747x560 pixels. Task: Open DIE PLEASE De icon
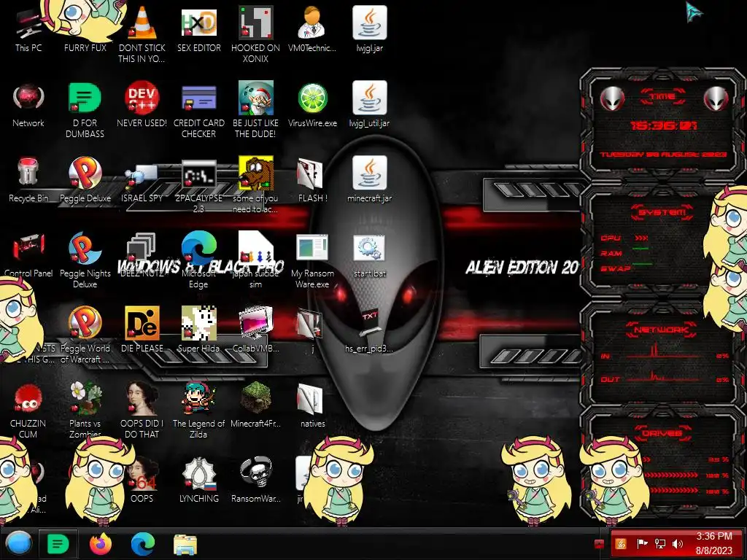142,323
